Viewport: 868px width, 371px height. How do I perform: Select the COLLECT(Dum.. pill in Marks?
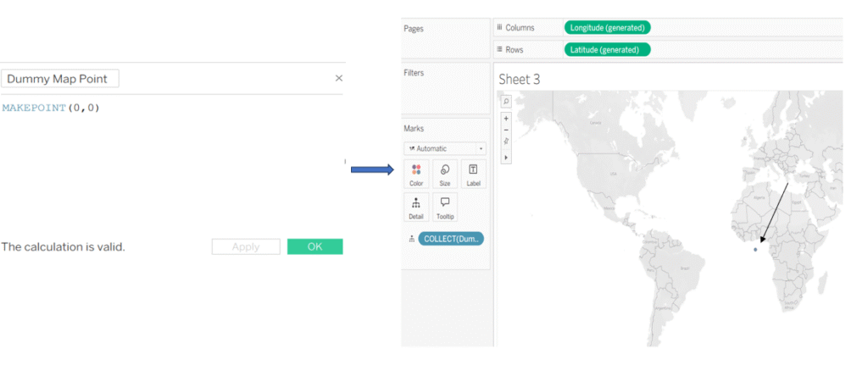click(x=451, y=239)
